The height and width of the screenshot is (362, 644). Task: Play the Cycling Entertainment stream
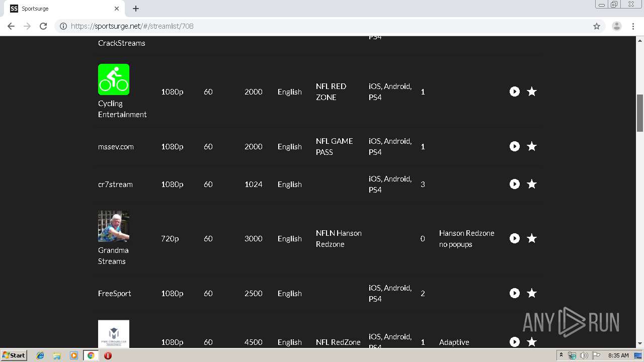click(514, 92)
